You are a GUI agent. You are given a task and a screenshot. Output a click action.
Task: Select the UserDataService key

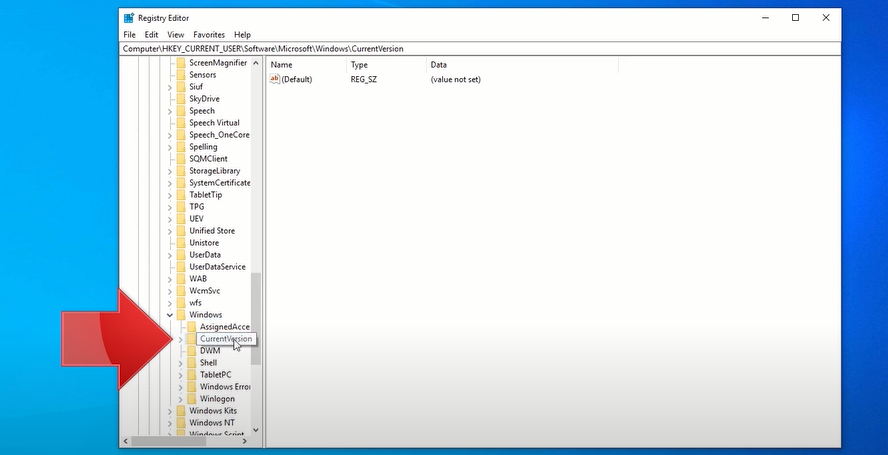[217, 267]
